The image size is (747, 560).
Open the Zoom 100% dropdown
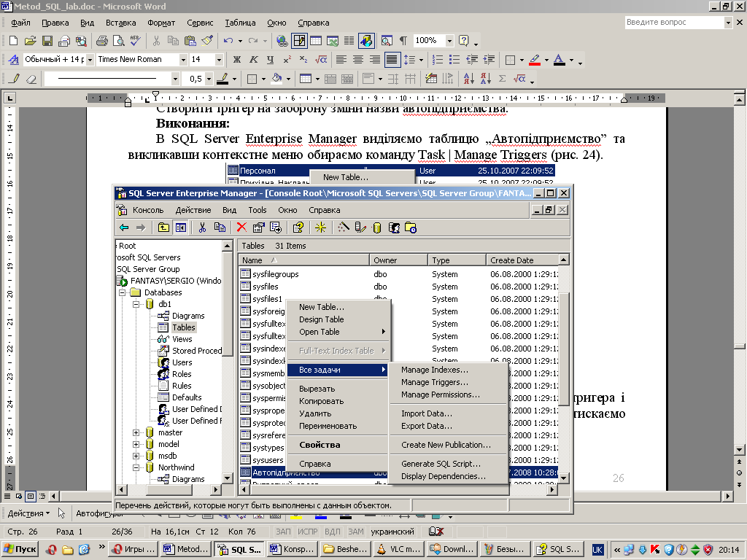click(x=449, y=41)
